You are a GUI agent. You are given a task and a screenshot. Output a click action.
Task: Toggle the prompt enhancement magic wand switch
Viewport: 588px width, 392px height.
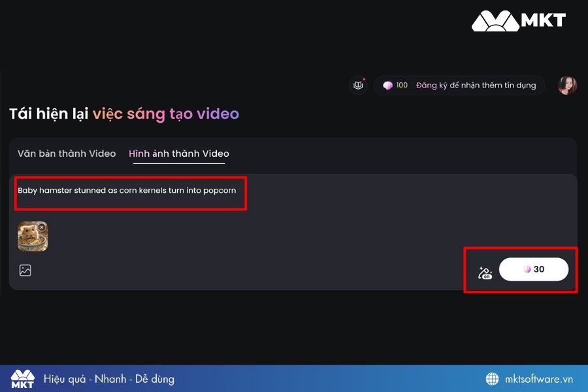[485, 273]
